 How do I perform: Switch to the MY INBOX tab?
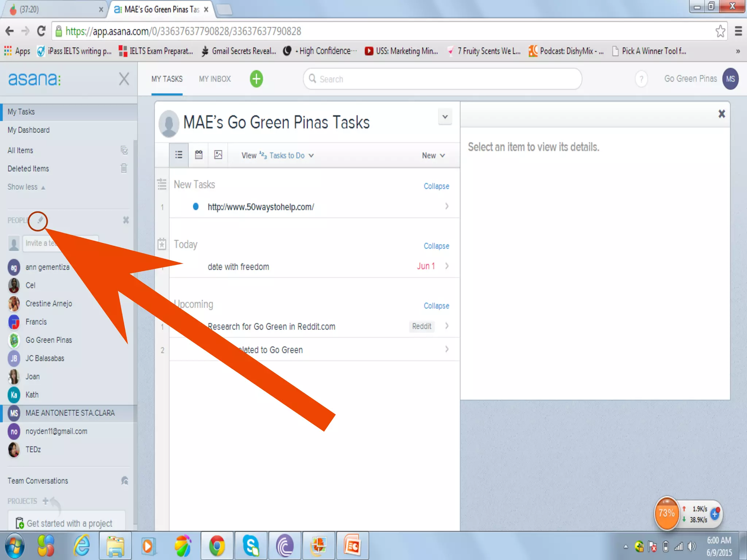tap(215, 79)
